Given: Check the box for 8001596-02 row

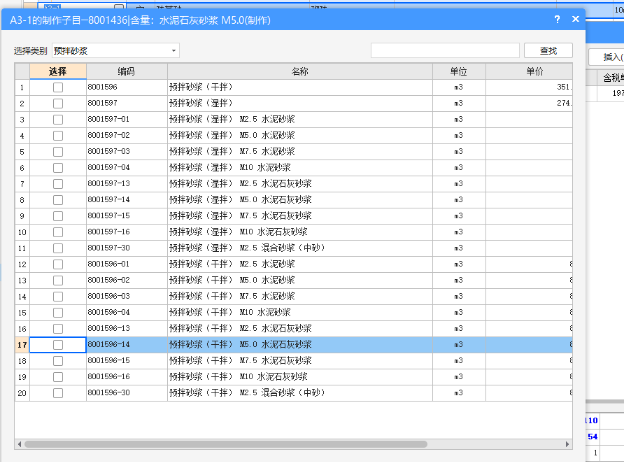Looking at the screenshot, I should click(58, 281).
